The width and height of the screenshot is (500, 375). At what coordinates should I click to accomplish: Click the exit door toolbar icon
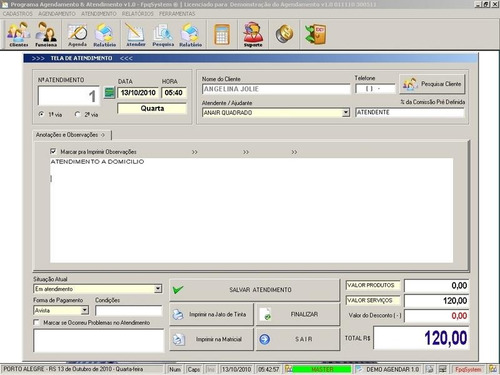tap(315, 34)
